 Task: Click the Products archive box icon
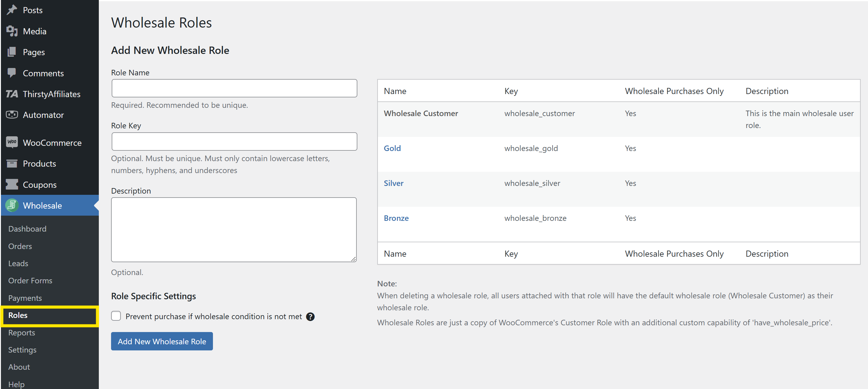pyautogui.click(x=12, y=164)
